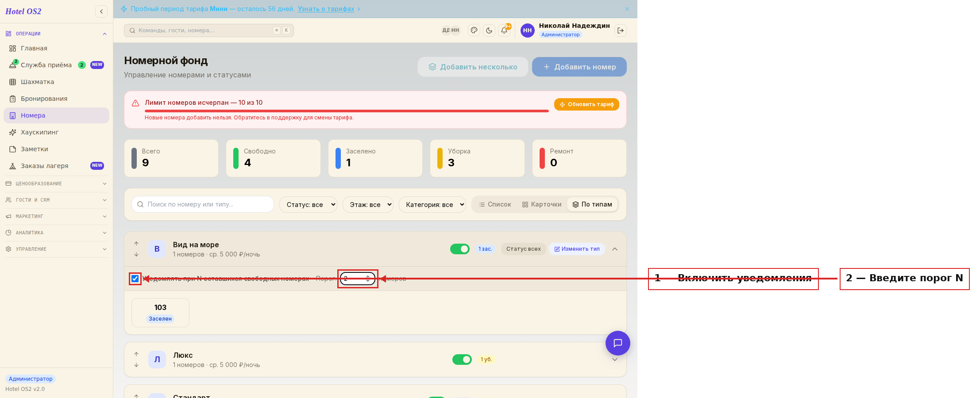Viewport: 980px width, 398px height.
Task: Open room 103 card
Action: [x=160, y=313]
